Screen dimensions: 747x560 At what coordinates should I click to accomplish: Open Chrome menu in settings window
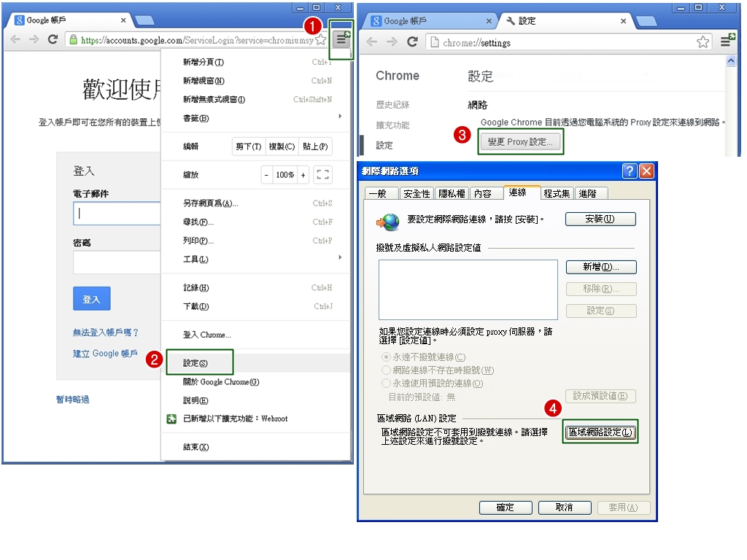pos(727,41)
